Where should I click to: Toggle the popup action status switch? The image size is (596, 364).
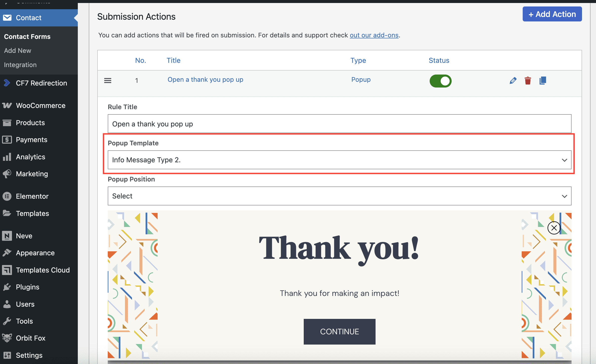(x=440, y=81)
